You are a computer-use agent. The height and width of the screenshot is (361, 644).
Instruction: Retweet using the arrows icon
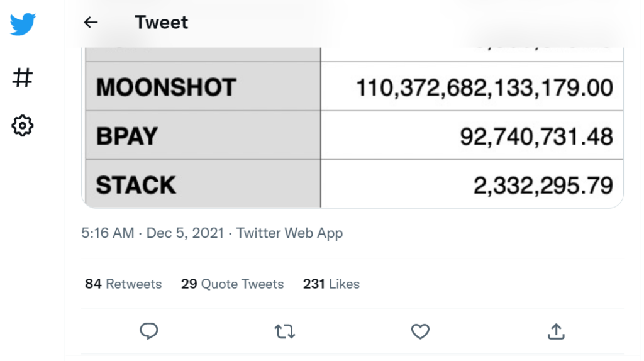[x=285, y=331]
